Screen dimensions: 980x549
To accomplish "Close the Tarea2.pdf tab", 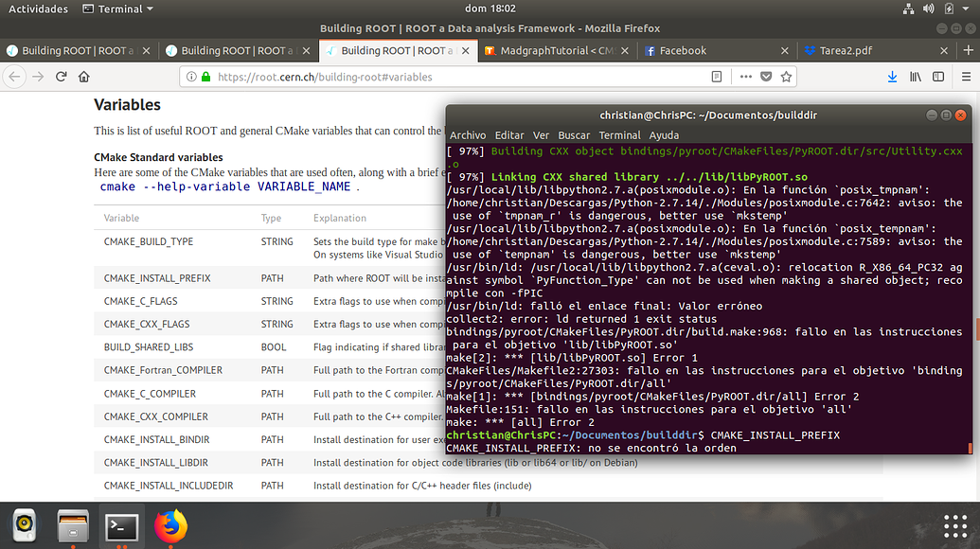I will tap(944, 51).
